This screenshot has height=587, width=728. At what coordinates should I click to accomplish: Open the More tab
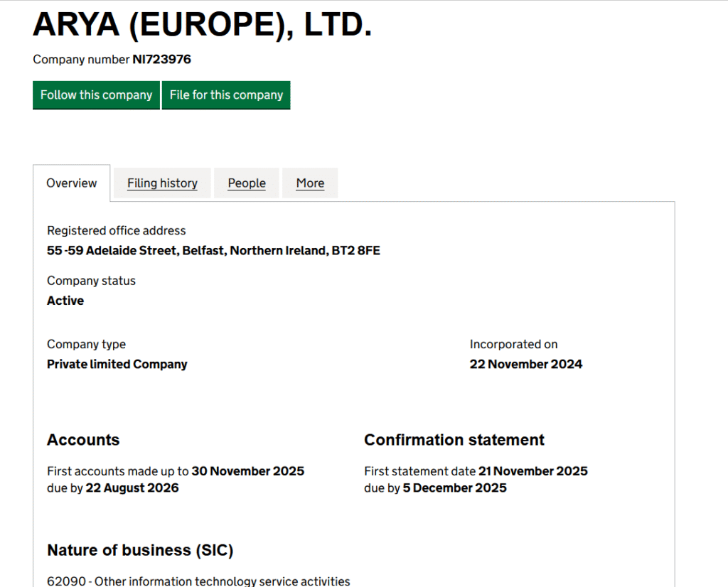click(x=310, y=183)
